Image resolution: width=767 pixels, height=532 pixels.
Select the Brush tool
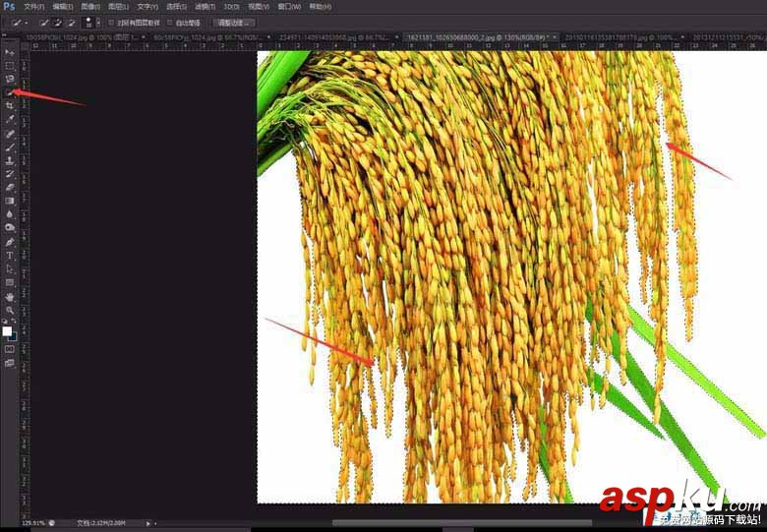[9, 147]
